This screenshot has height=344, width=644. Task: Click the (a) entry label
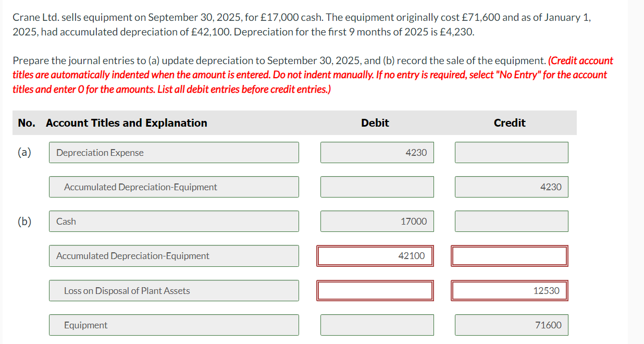pos(24,153)
